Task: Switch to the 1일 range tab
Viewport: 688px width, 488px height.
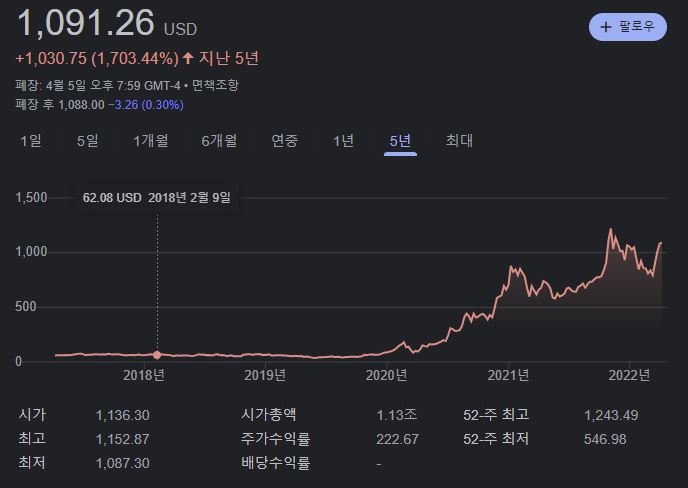Action: click(x=31, y=141)
